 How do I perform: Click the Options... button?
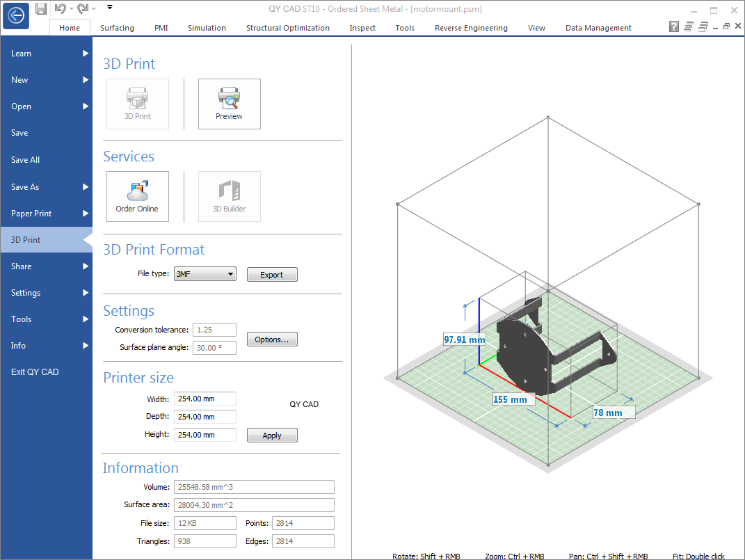click(272, 339)
